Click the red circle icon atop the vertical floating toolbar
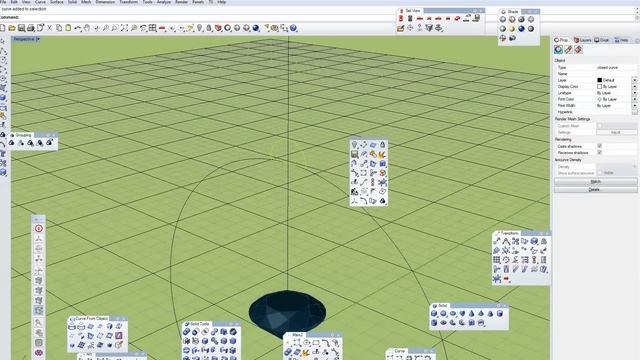Image resolution: width=640 pixels, height=360 pixels. [x=39, y=229]
